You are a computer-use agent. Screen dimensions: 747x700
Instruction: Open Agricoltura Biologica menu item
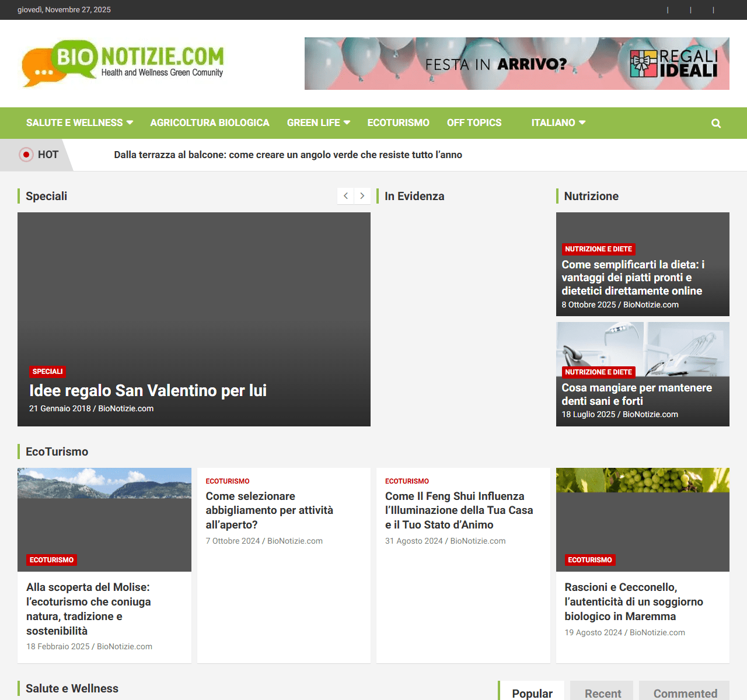(210, 123)
